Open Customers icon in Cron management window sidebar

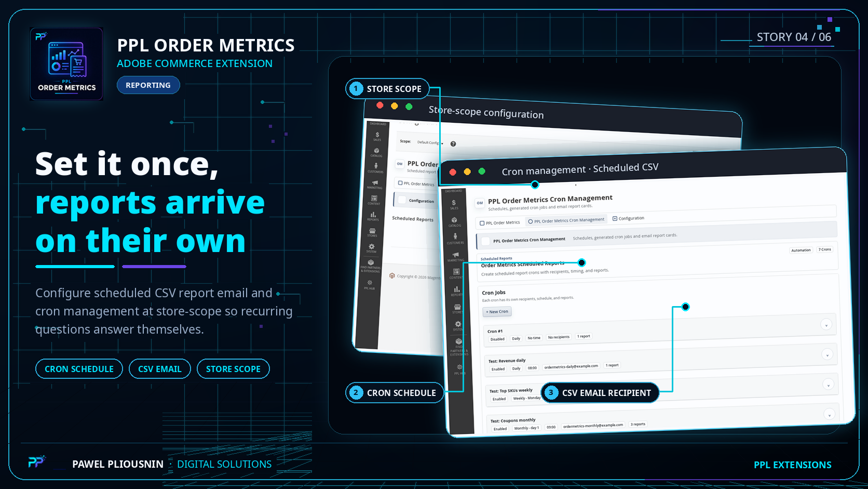[455, 239]
